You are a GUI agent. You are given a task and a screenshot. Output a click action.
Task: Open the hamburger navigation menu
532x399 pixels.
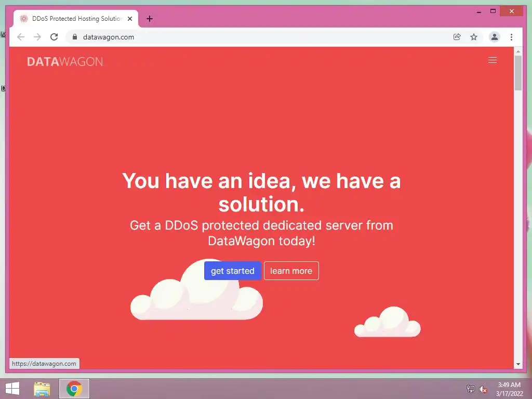click(493, 60)
